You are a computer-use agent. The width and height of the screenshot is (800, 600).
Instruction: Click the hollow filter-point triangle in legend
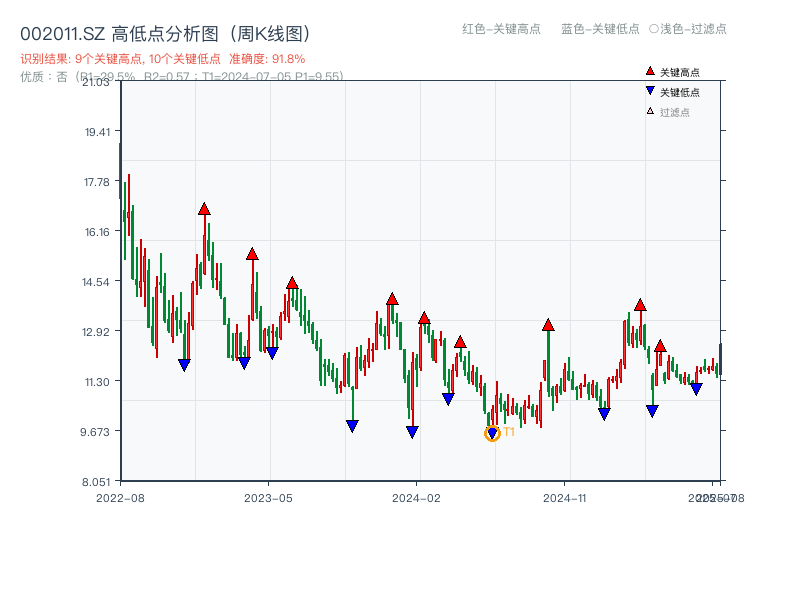pos(650,111)
